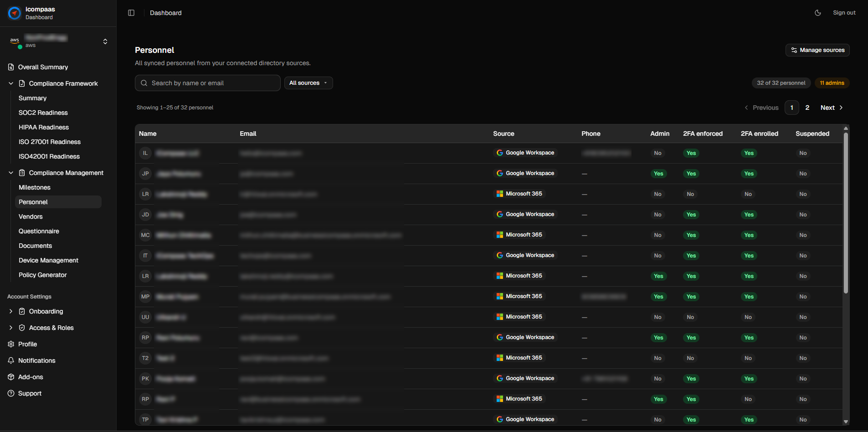Click the table's vertical scrollbar
The height and width of the screenshot is (432, 868).
point(846,214)
